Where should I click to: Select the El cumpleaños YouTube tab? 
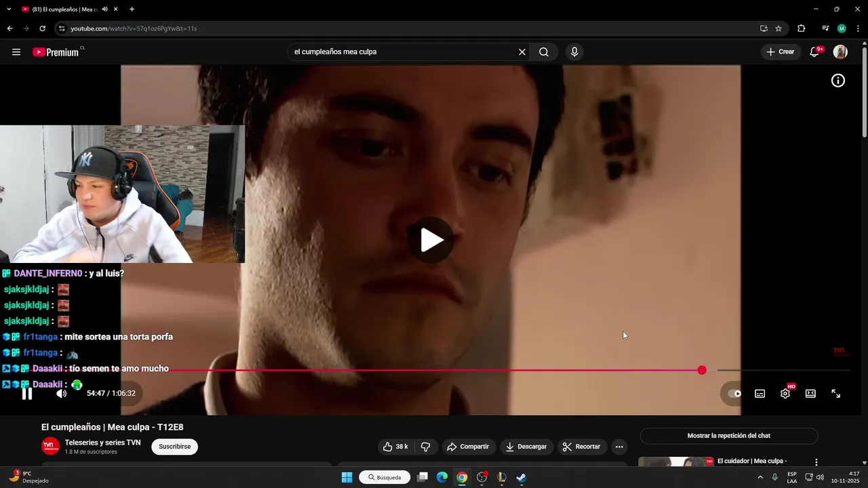[x=64, y=9]
